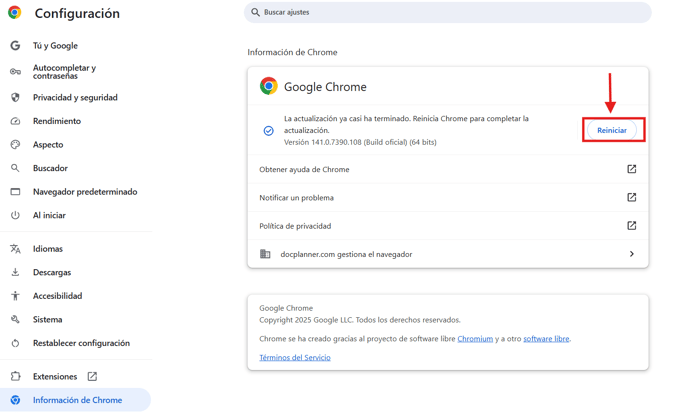The height and width of the screenshot is (420, 691).
Task: Click the key icon for Autocompletar y contraseñas
Action: pyautogui.click(x=15, y=72)
